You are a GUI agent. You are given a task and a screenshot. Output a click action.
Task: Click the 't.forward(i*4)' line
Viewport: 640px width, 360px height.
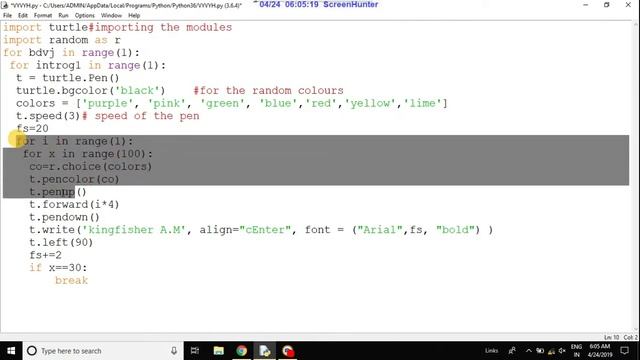coord(74,204)
